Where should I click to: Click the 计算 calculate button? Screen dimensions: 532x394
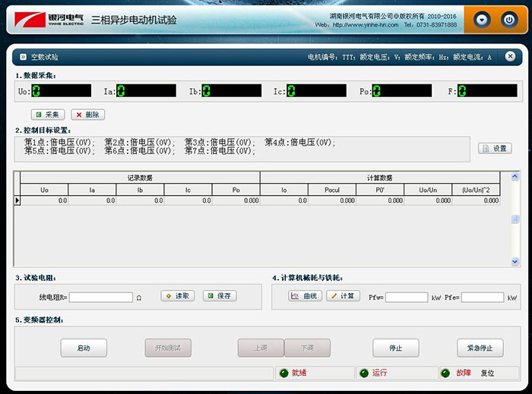[x=343, y=296]
